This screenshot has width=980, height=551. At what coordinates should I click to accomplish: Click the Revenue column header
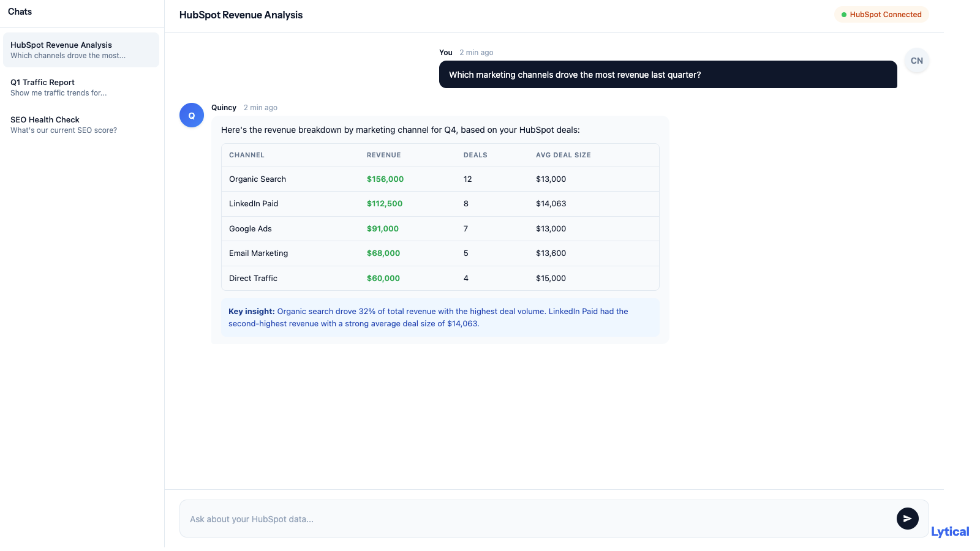pyautogui.click(x=383, y=156)
